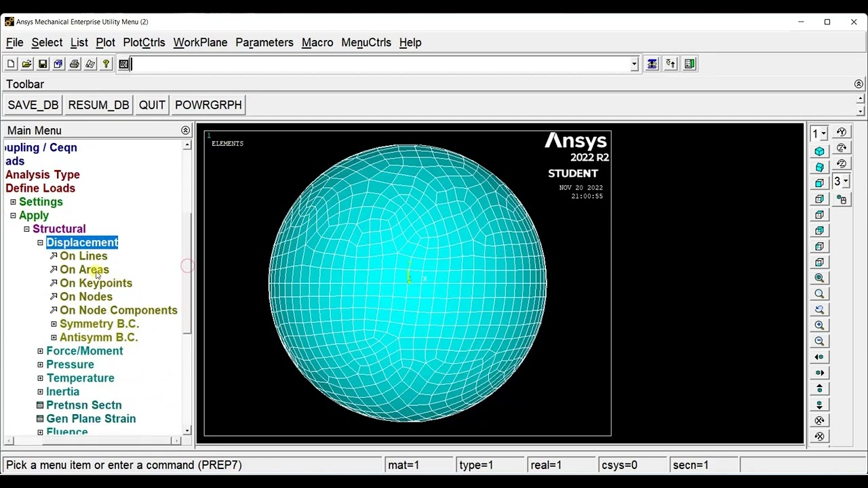The height and width of the screenshot is (488, 868).
Task: Collapse the Toolbar panel chevron
Action: 859,84
